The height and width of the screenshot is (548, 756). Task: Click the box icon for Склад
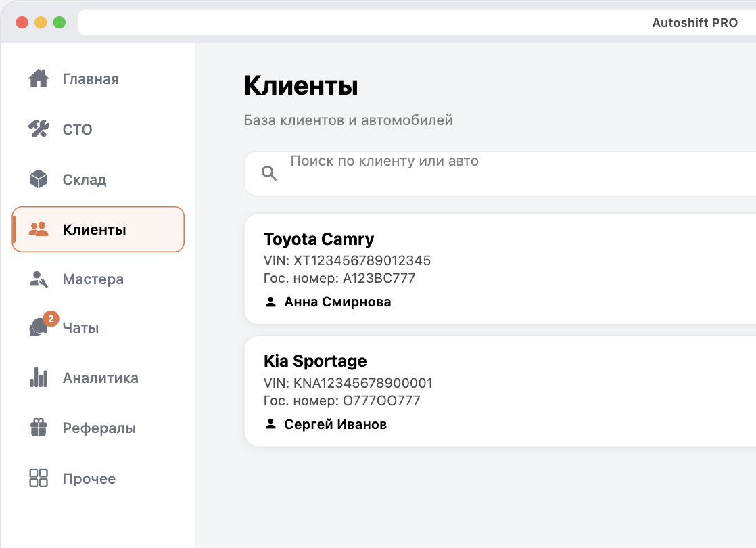tap(39, 179)
